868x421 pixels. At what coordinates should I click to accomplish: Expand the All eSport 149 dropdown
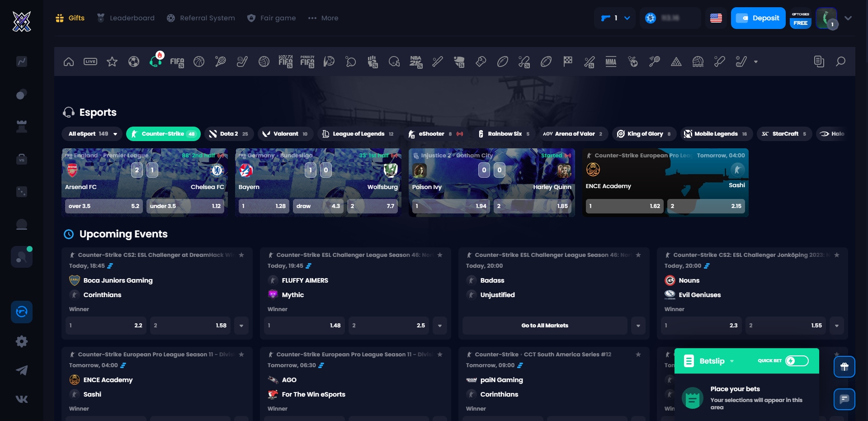(92, 134)
